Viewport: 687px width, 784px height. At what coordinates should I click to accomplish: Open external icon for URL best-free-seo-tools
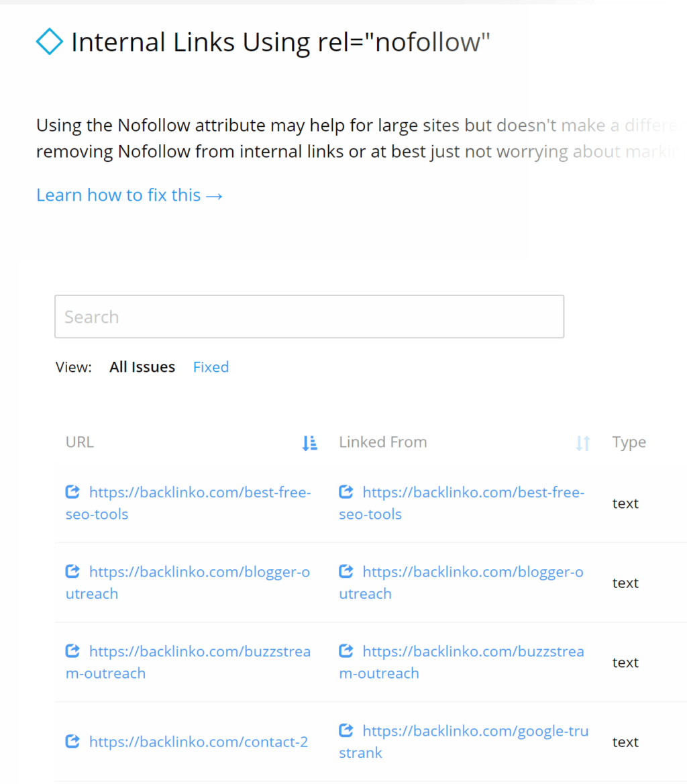coord(72,493)
